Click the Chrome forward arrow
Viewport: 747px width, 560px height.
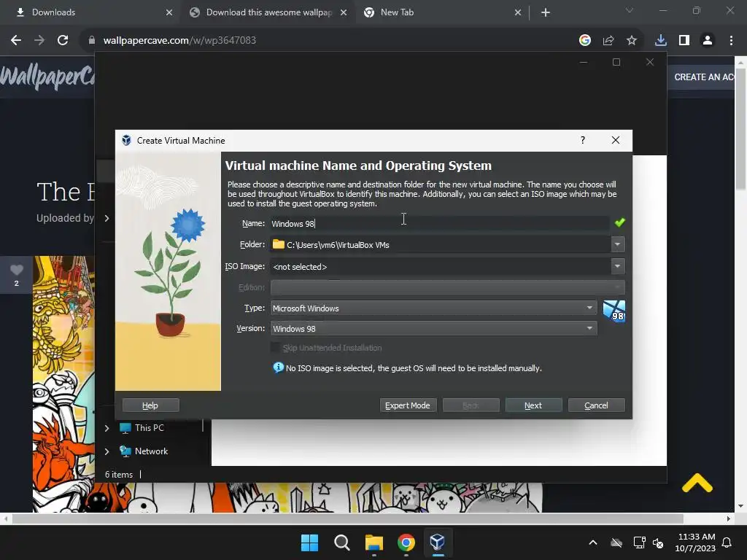pos(39,41)
